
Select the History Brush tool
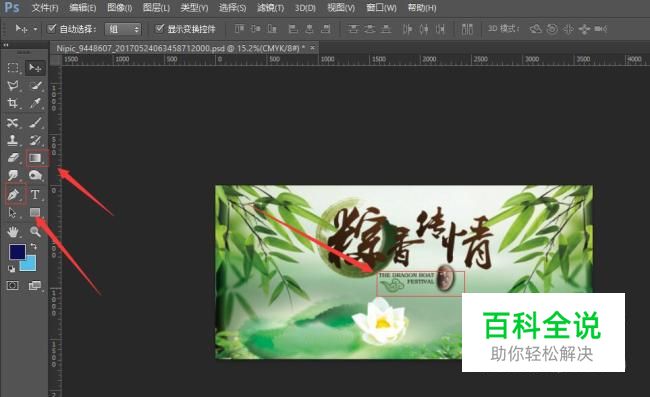(36, 140)
